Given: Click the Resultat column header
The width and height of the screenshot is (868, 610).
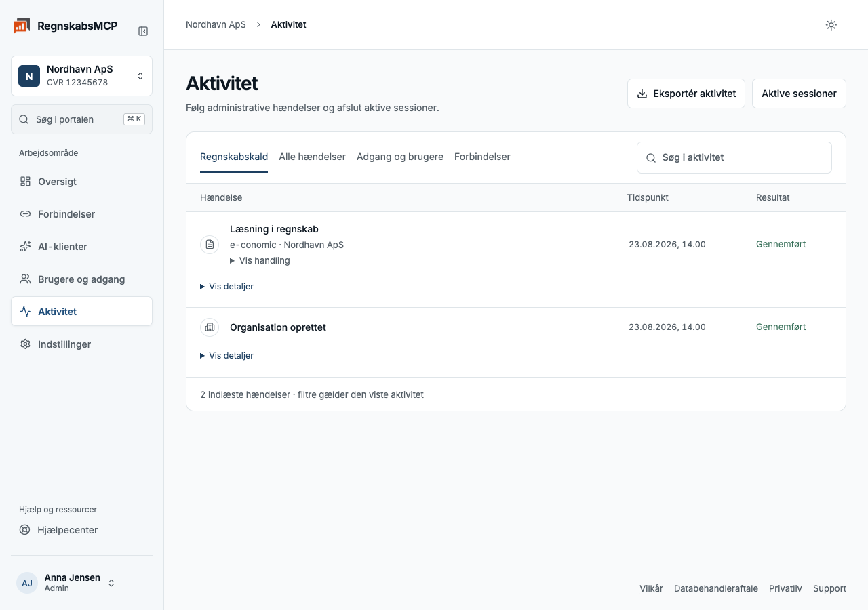Looking at the screenshot, I should click(773, 197).
